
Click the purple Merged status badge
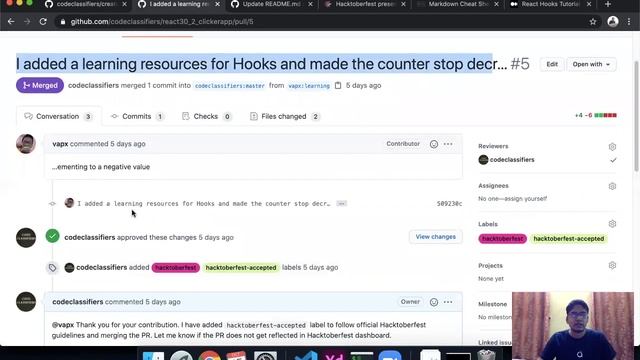click(40, 85)
